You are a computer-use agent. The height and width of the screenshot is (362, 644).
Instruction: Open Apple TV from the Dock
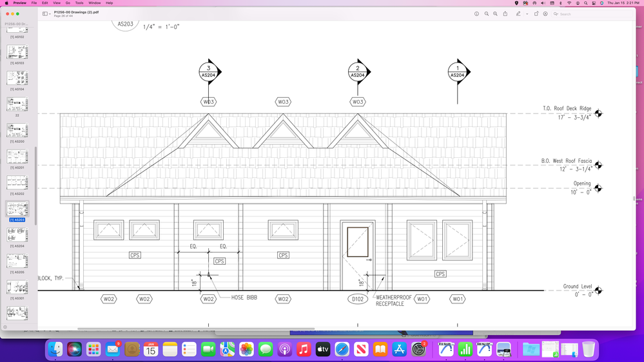click(323, 349)
